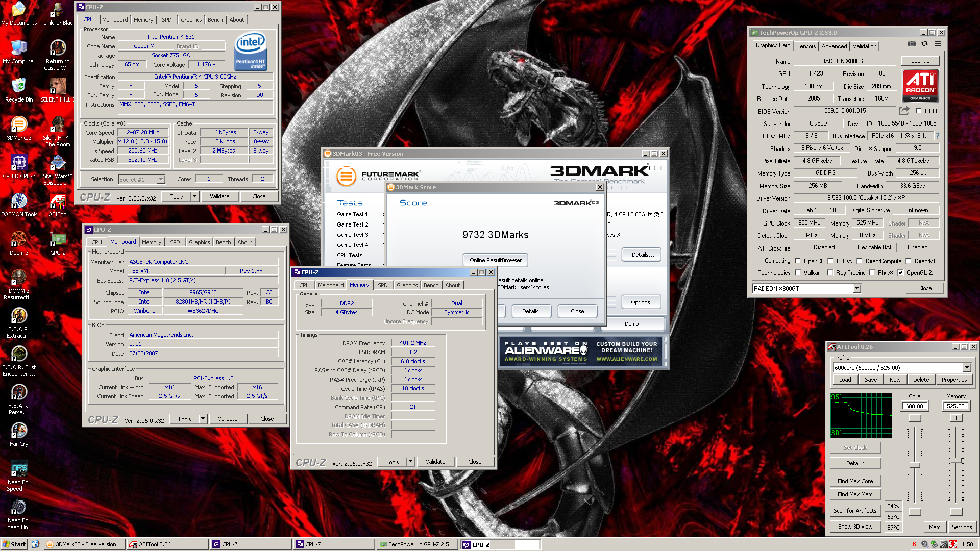Click Options button in 3DMark03
This screenshot has height=551, width=980.
coord(643,302)
